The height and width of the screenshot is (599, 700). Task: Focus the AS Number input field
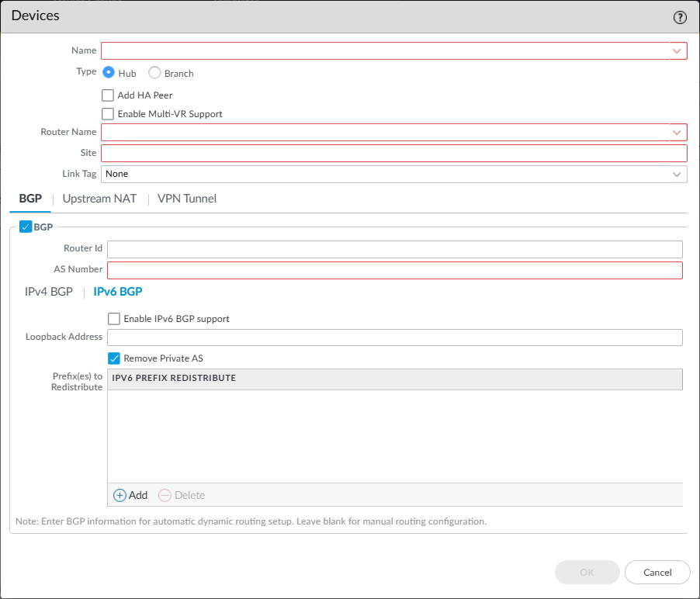(x=394, y=270)
